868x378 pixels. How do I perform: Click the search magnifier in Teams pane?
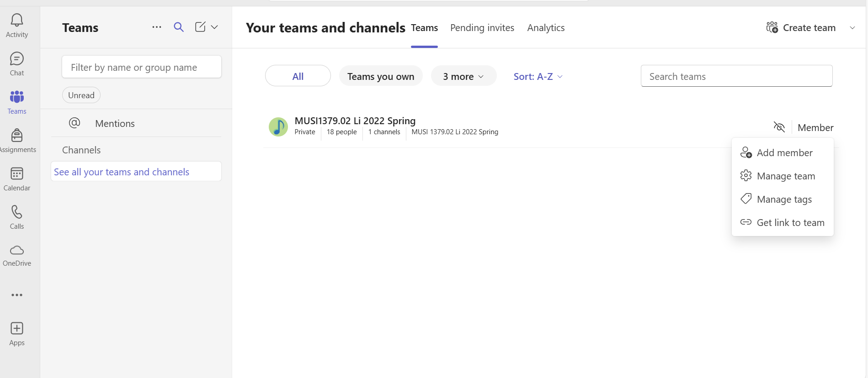point(179,27)
